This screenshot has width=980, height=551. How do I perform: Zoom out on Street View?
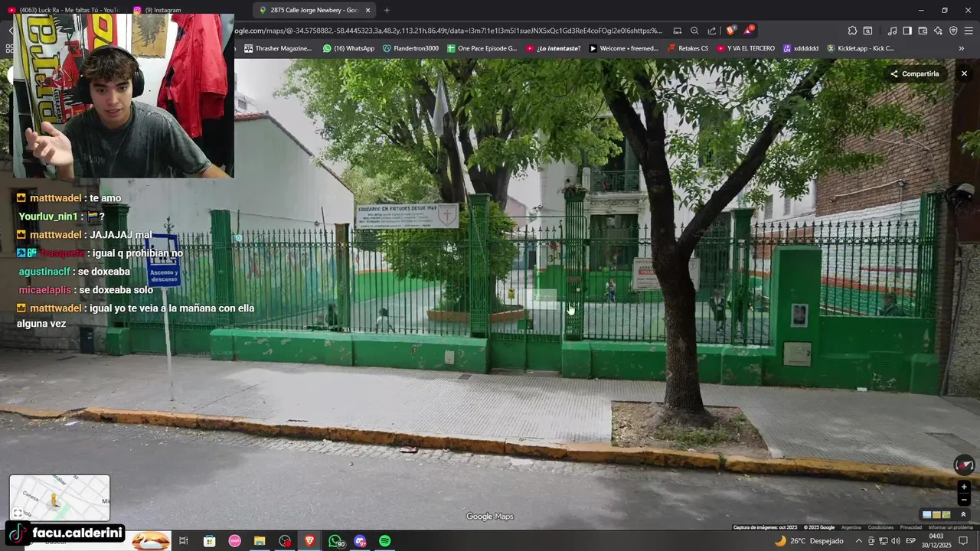tap(964, 500)
